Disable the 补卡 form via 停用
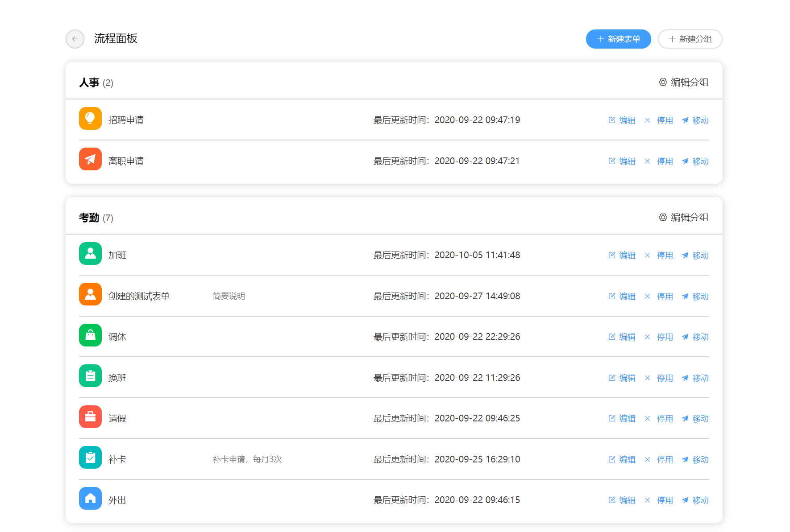 tap(658, 460)
